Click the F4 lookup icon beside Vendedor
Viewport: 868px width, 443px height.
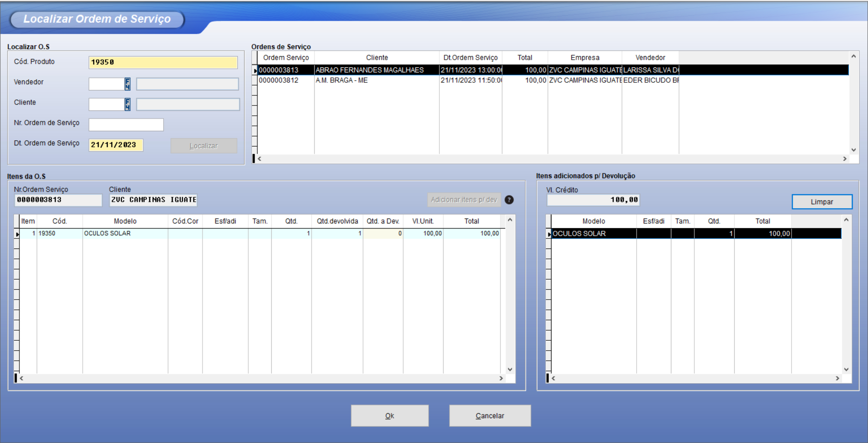point(127,84)
